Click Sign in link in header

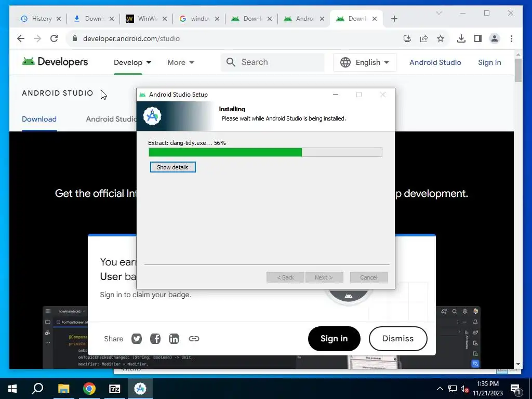pos(489,62)
